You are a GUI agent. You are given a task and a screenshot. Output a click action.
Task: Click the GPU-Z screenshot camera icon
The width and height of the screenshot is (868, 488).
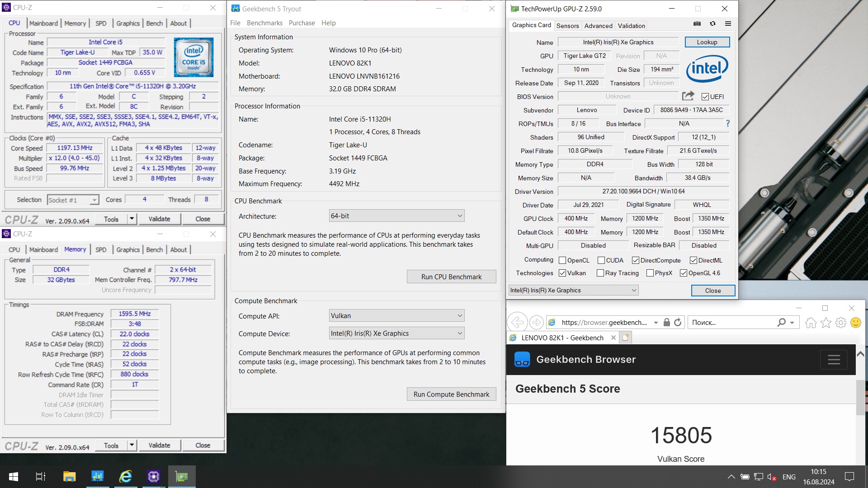[x=697, y=23]
